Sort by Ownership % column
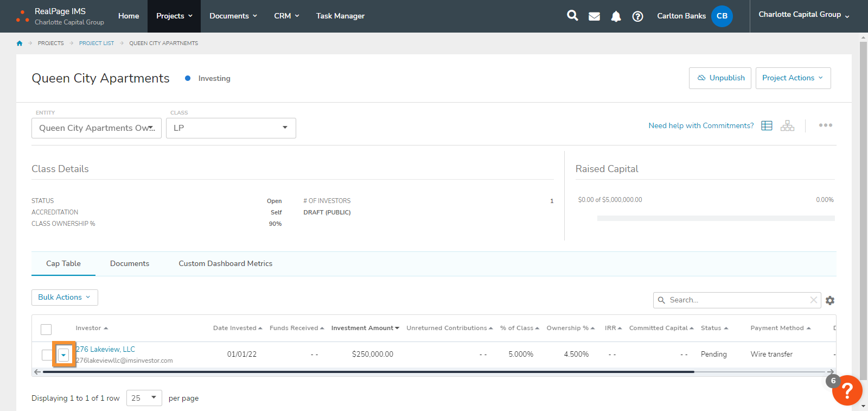Viewport: 868px width, 411px height. point(571,328)
